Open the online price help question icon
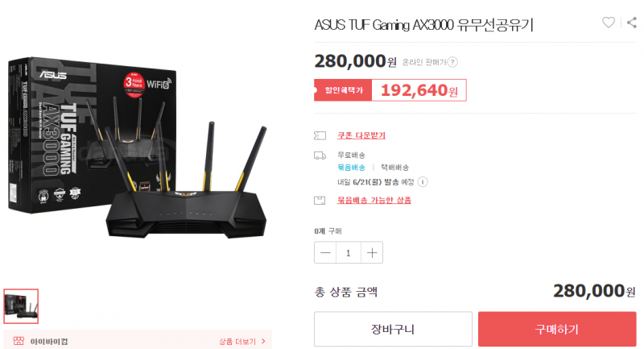This screenshot has width=644, height=349. (452, 62)
